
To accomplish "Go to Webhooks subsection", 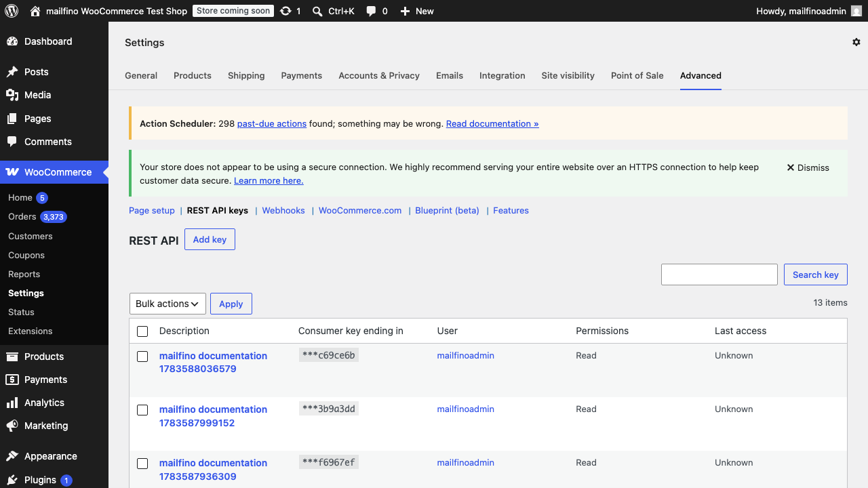I will (283, 210).
